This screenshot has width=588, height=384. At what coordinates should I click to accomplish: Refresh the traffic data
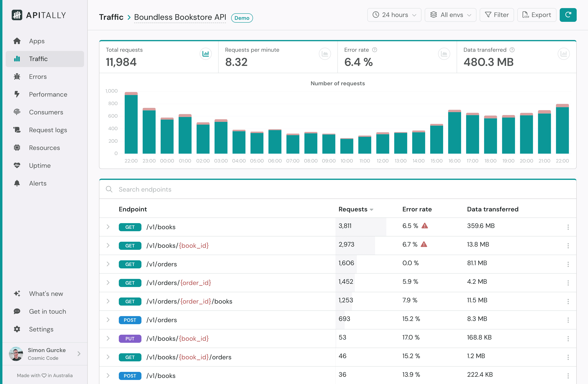tap(568, 15)
